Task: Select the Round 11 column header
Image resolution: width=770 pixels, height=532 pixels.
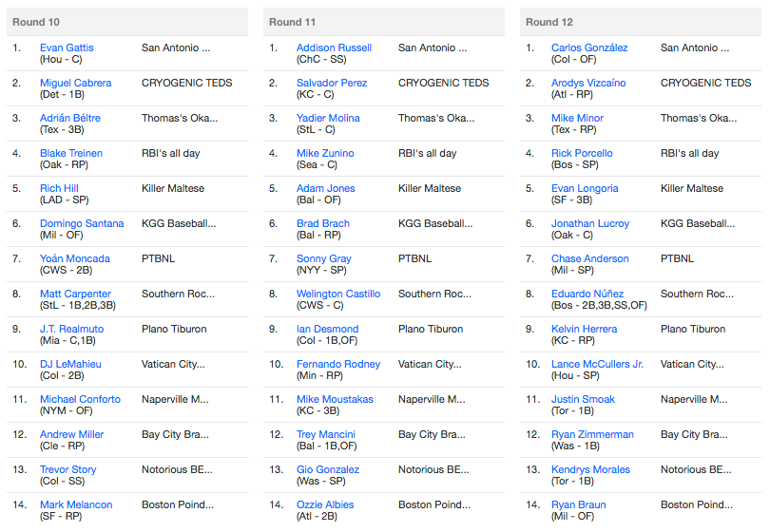Action: click(383, 22)
